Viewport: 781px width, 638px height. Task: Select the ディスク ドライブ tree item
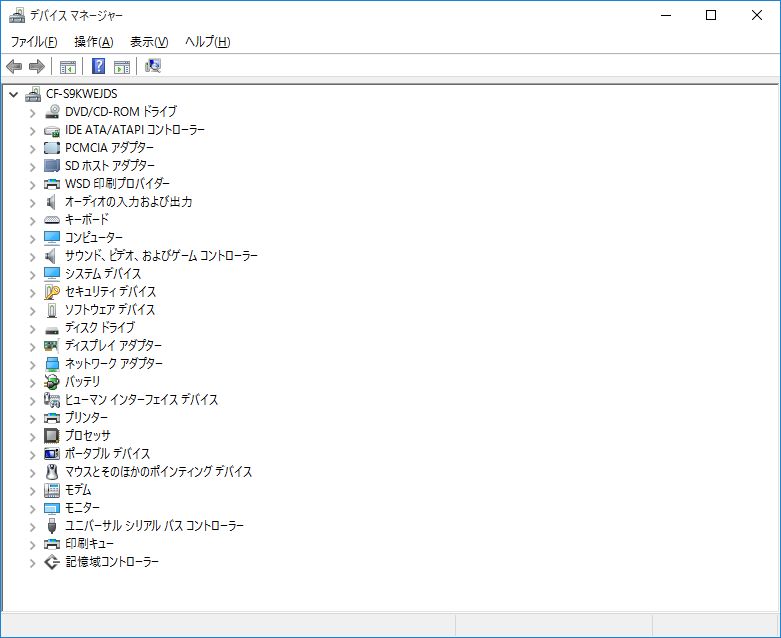99,328
